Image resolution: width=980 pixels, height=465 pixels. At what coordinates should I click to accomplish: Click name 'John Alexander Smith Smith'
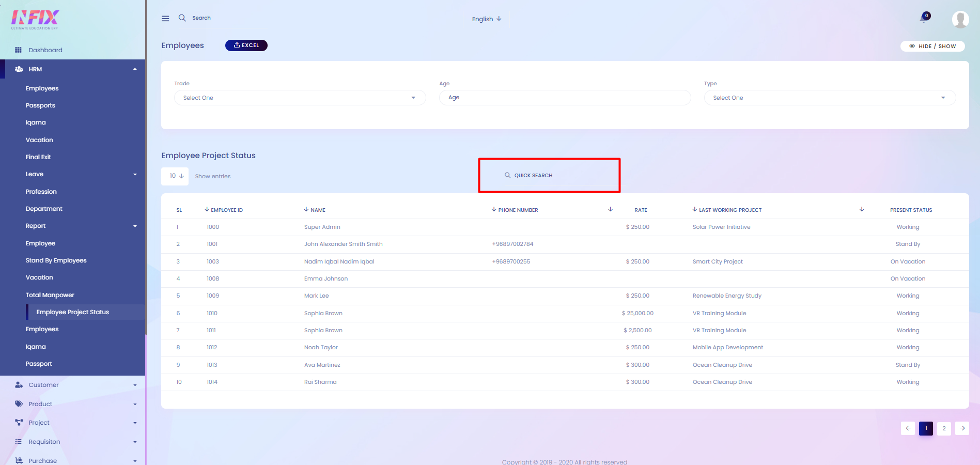[x=344, y=244]
